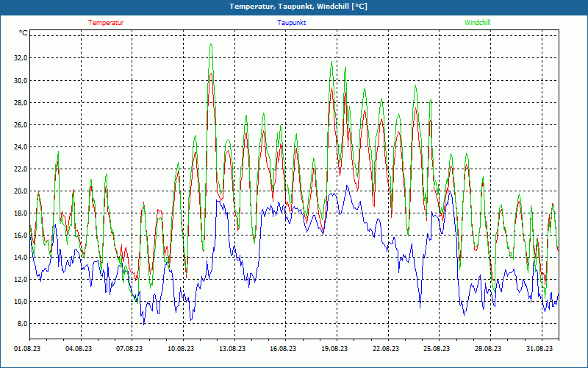
Task: Click the green Windchill legend label
Action: 477,23
